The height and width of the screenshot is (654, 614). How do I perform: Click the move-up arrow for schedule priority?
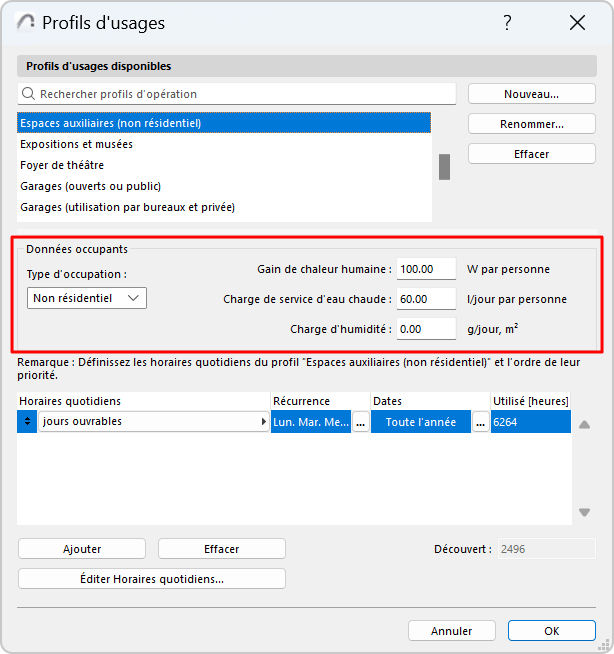click(x=584, y=425)
